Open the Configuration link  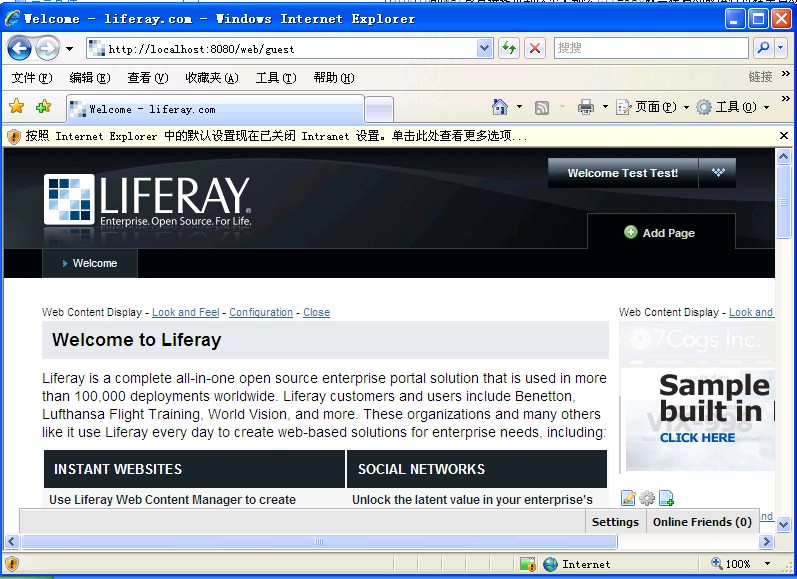click(x=261, y=312)
